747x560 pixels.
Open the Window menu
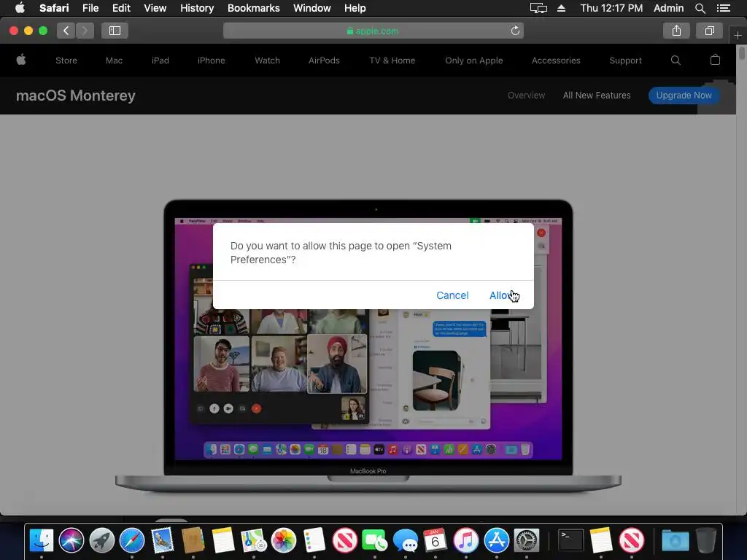[x=312, y=7]
